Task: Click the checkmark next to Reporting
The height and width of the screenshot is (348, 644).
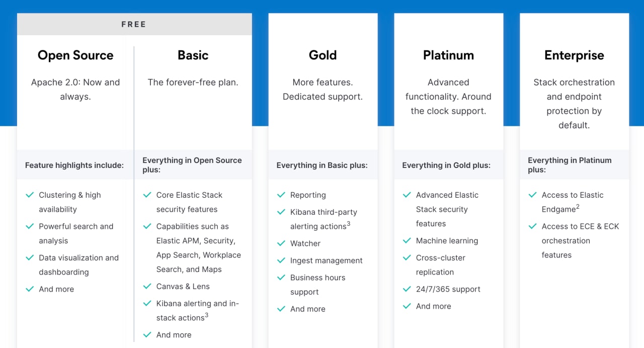Action: pos(281,195)
